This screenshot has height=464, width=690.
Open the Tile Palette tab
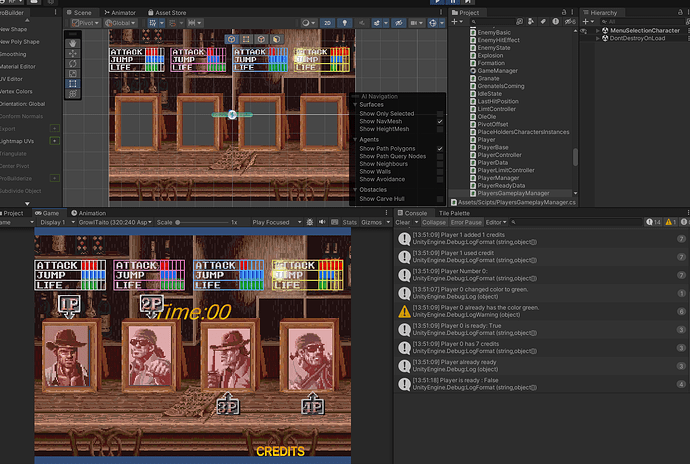pyautogui.click(x=454, y=213)
